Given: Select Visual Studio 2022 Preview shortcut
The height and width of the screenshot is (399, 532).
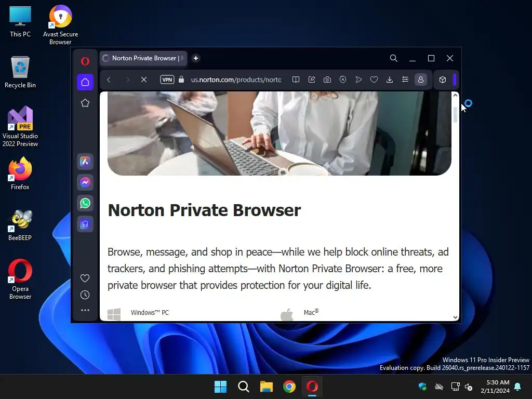Looking at the screenshot, I should [x=20, y=126].
